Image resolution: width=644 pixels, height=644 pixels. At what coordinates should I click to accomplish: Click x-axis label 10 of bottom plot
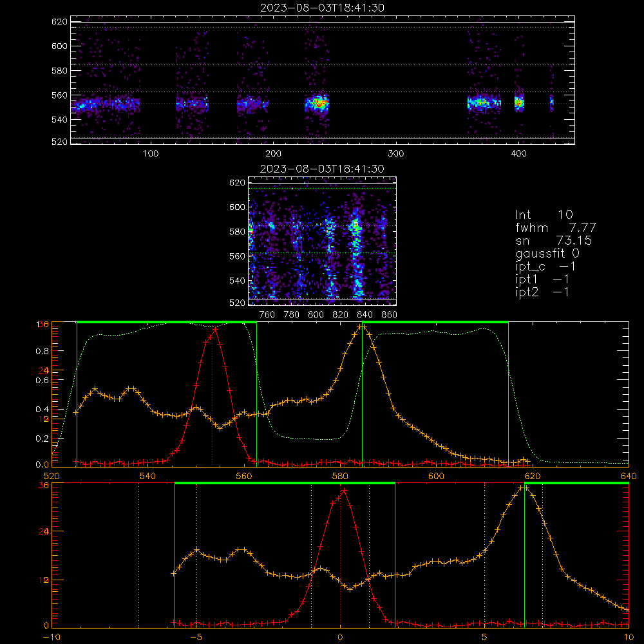click(x=629, y=637)
